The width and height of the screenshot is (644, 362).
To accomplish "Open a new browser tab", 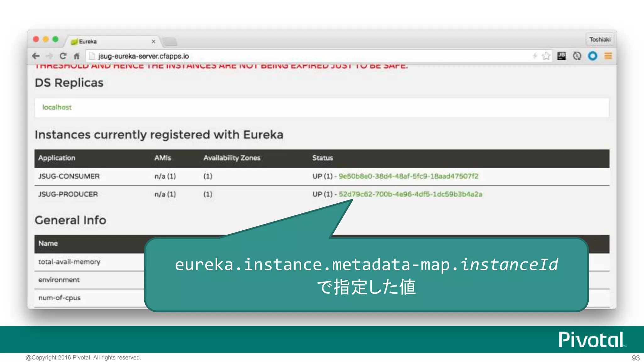I will [170, 41].
